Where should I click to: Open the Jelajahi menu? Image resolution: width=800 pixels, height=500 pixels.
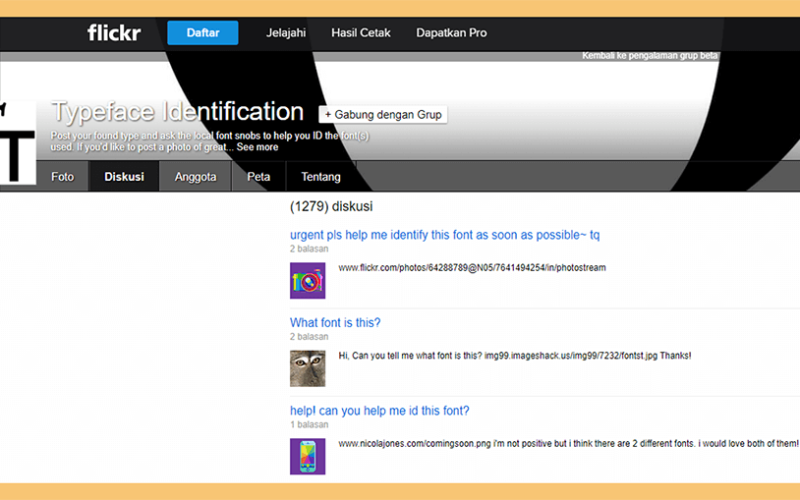286,33
